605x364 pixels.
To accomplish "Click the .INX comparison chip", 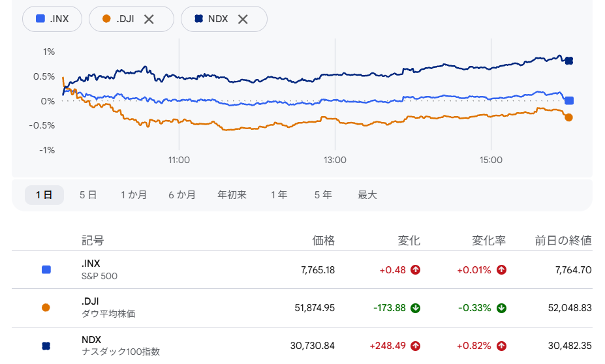I will (x=52, y=19).
